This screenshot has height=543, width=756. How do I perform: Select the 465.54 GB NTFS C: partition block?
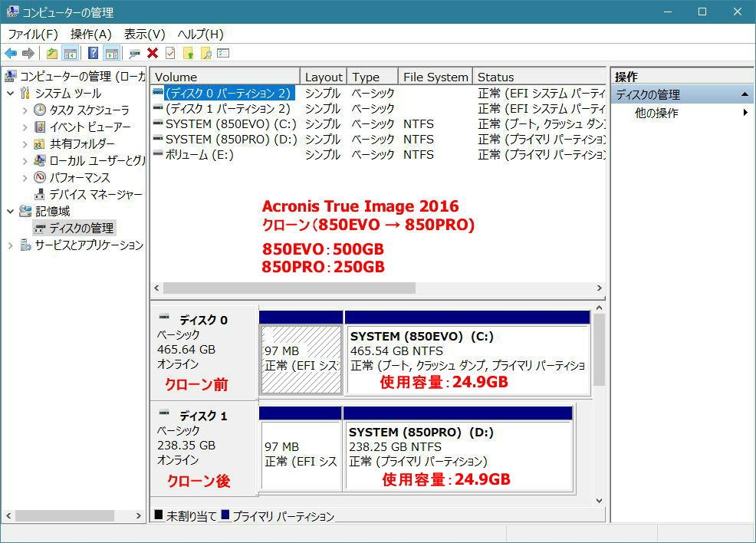(x=468, y=354)
